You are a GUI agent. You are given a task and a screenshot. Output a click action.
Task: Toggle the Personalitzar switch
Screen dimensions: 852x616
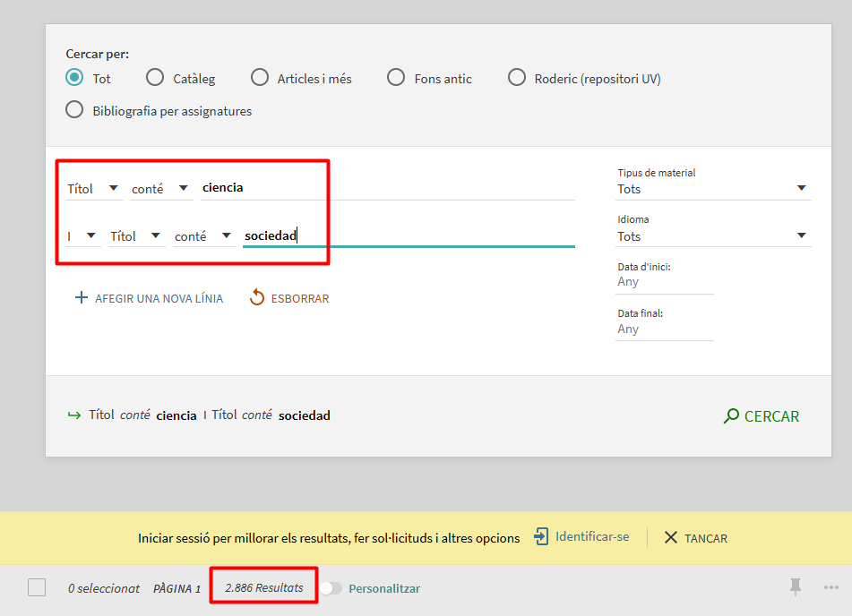coord(331,588)
